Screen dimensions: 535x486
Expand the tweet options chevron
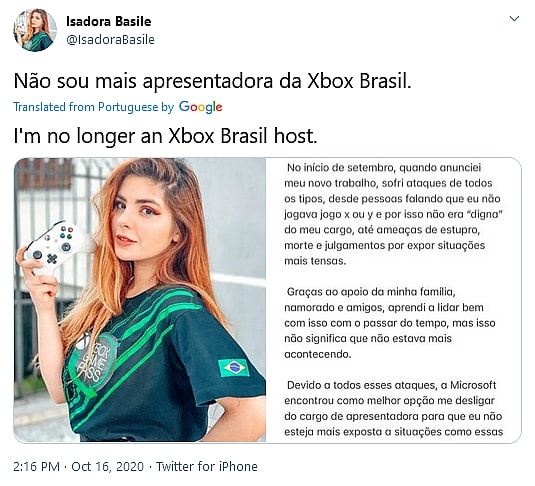(x=514, y=18)
